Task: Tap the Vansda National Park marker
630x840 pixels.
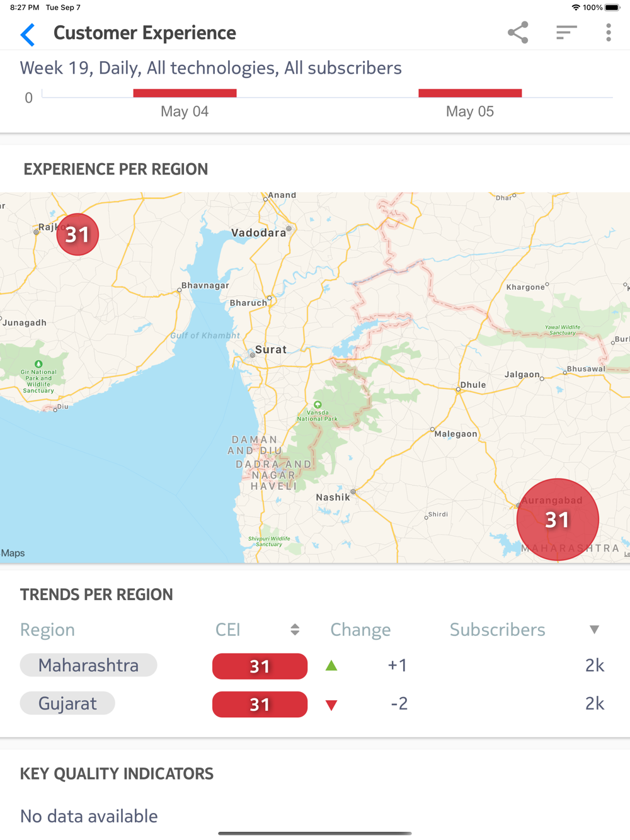Action: 318,405
